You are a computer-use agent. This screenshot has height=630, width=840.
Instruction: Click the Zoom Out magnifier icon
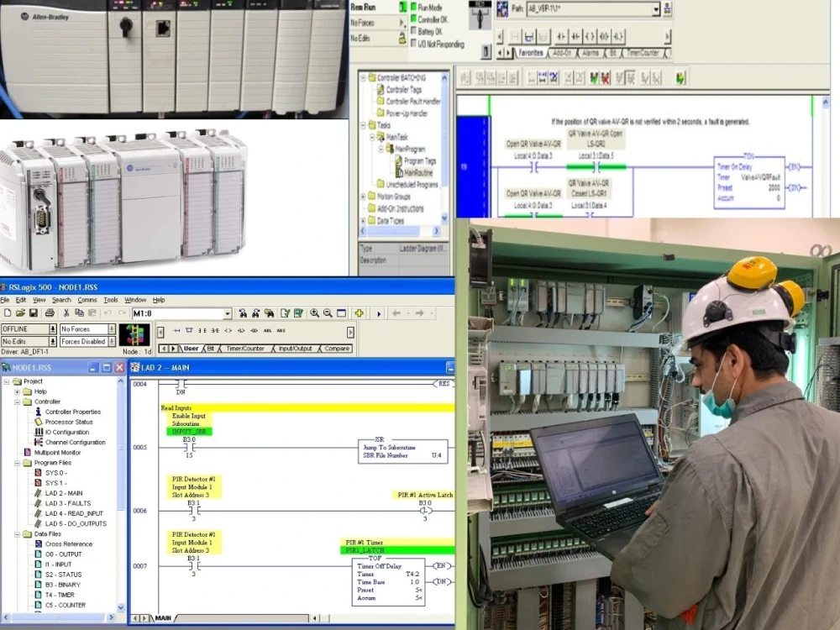(x=327, y=312)
